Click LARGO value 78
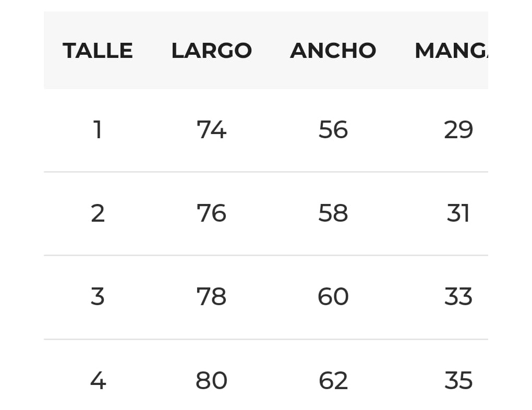The image size is (532, 410). click(211, 296)
